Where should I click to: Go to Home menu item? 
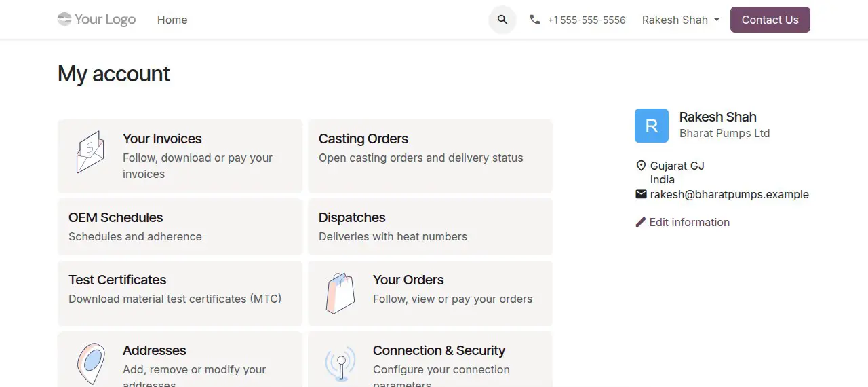pyautogui.click(x=172, y=20)
